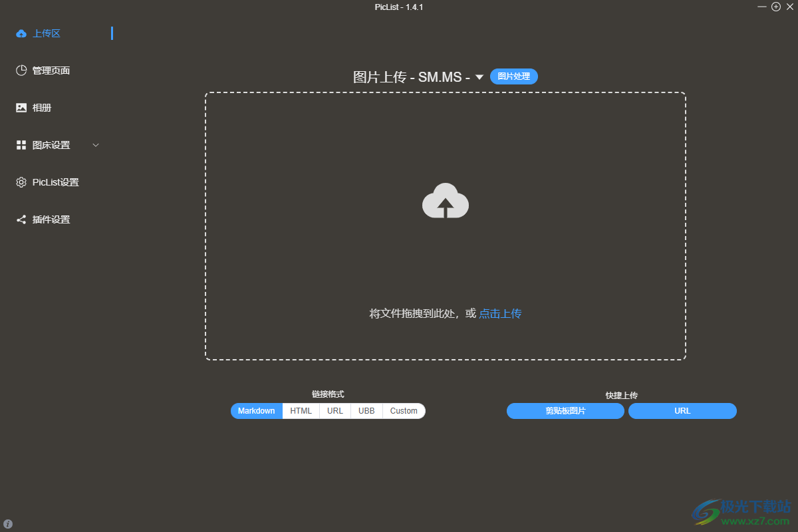Image resolution: width=798 pixels, height=532 pixels.
Task: Click the gear icon for PicList设置
Action: [21, 182]
